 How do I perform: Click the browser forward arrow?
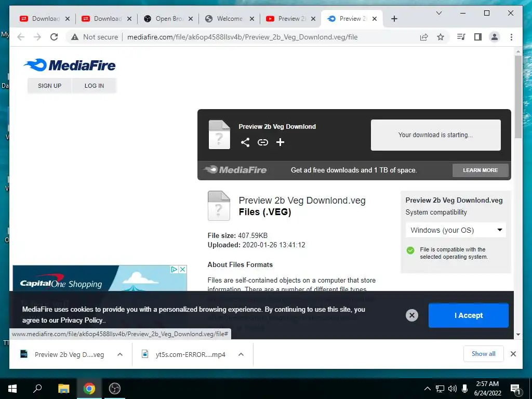tap(37, 37)
